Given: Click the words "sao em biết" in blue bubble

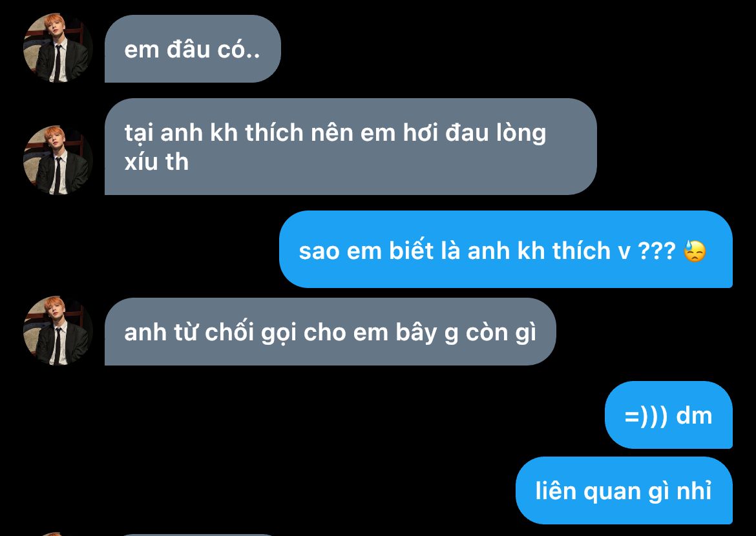Looking at the screenshot, I should click(x=366, y=251).
